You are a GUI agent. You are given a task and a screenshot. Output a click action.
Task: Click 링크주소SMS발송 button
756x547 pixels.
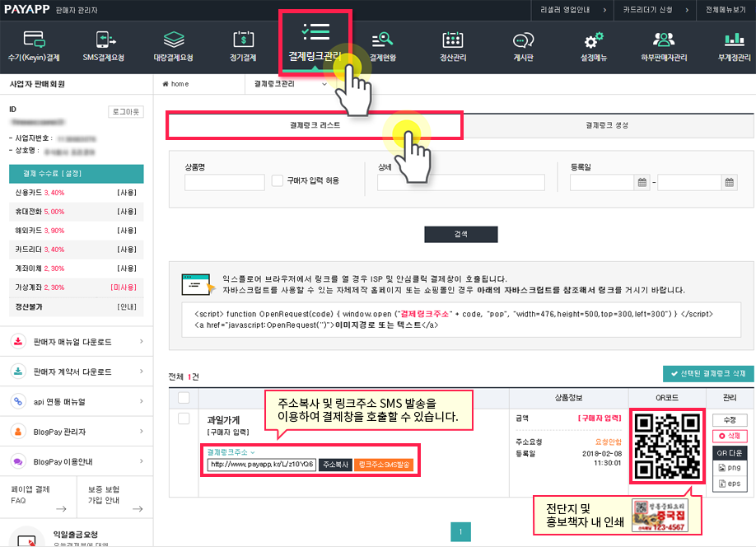pos(384,465)
